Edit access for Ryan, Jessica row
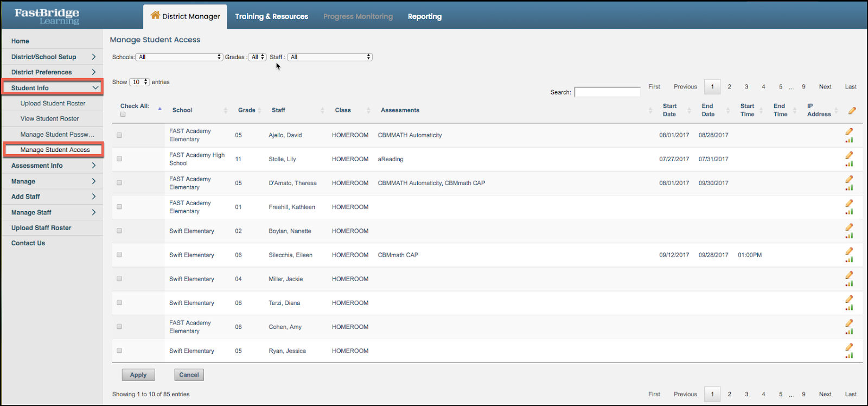This screenshot has height=406, width=868. pyautogui.click(x=849, y=346)
